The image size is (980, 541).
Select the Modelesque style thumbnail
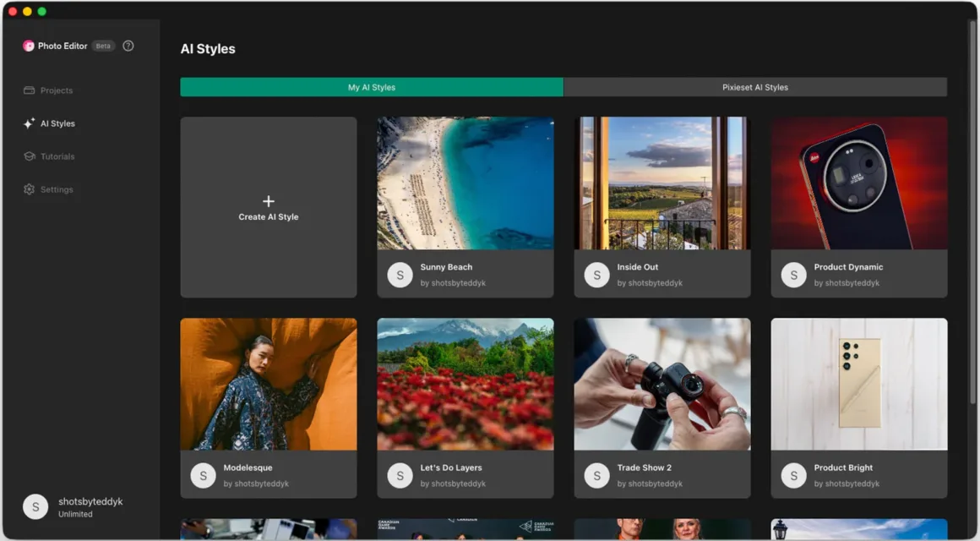[269, 384]
